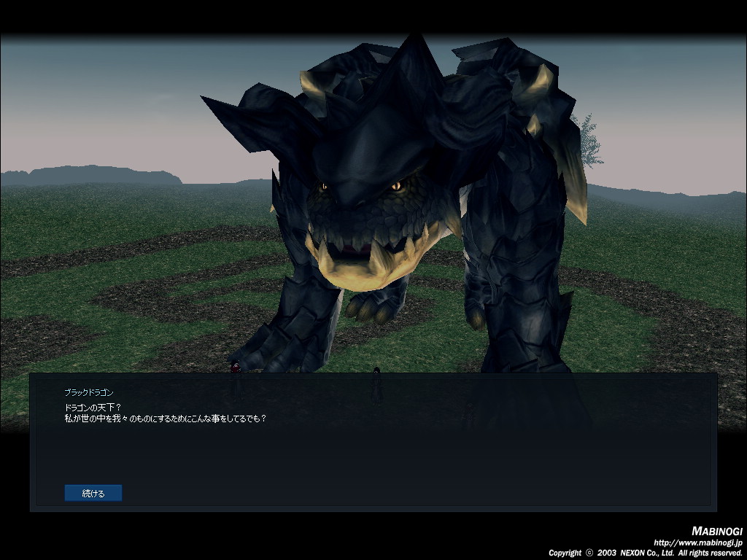Screen dimensions: 747x560
Task: Click the dragon's pale horn on right shoulder
Action: [x=541, y=80]
